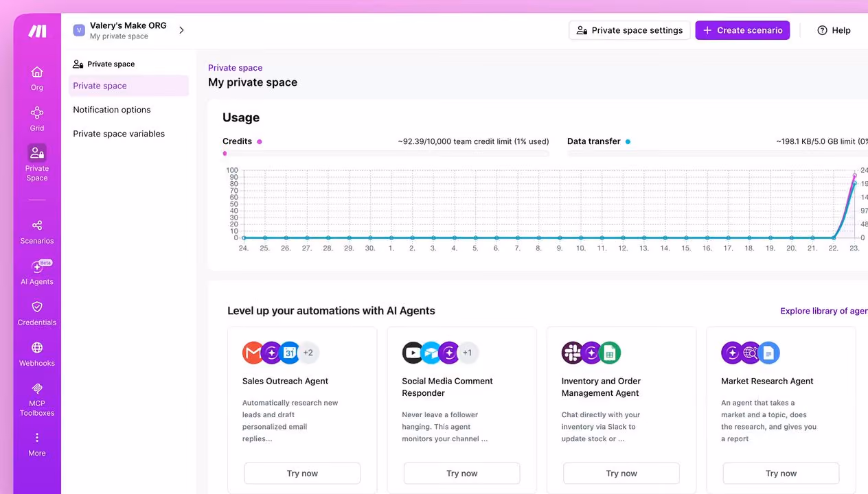The image size is (868, 494).
Task: Click Explore library of agents link
Action: 824,311
